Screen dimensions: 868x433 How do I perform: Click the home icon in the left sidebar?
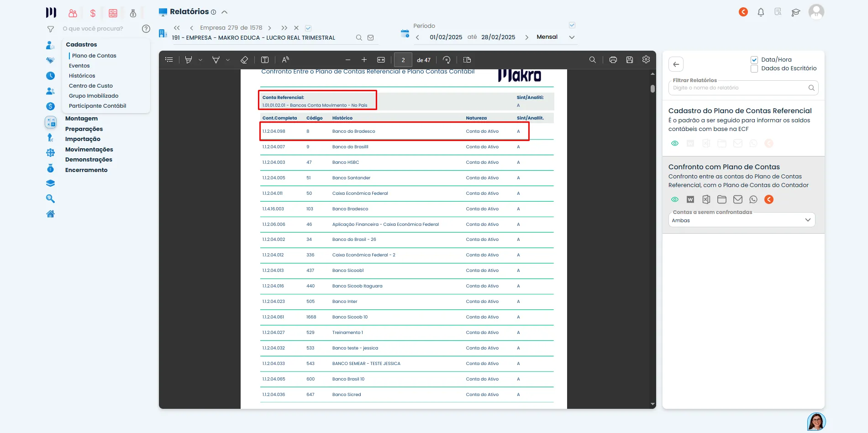(x=50, y=214)
